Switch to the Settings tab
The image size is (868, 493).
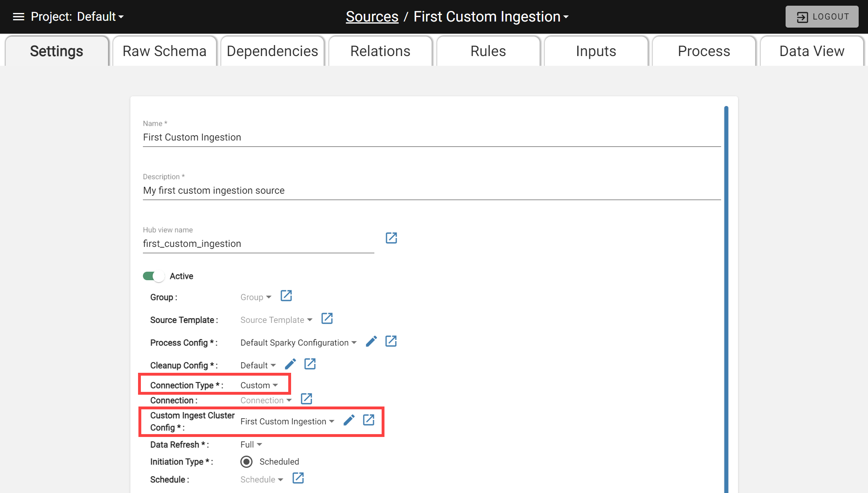click(57, 51)
